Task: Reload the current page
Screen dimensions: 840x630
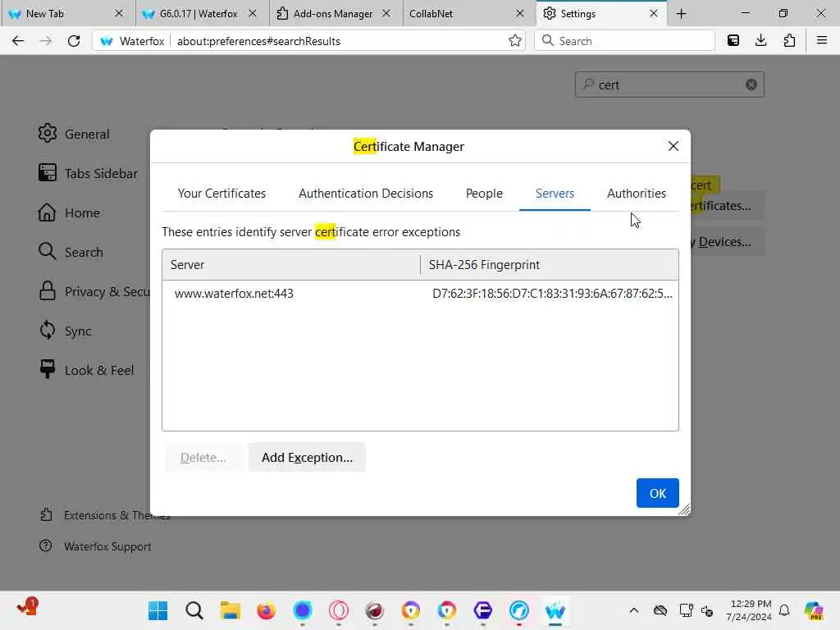Action: click(x=74, y=41)
